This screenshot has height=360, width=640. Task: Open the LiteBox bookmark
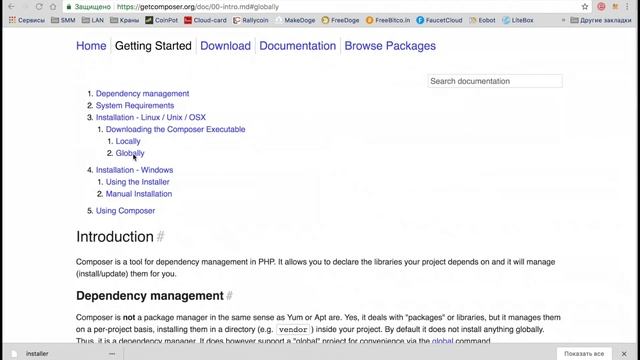[518, 20]
